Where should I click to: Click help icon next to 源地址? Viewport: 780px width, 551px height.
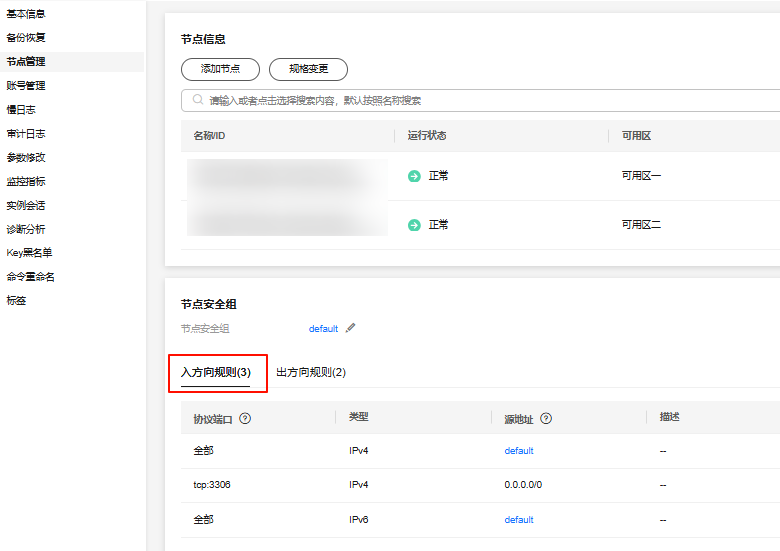[546, 419]
